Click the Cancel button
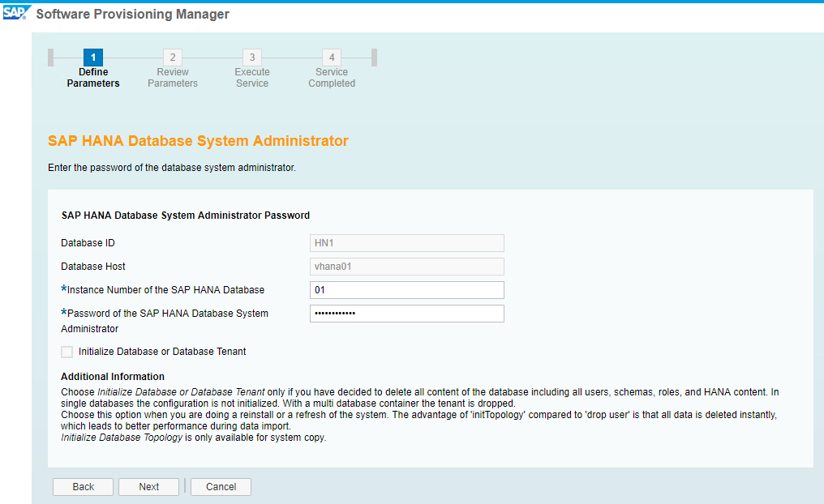 click(x=221, y=487)
